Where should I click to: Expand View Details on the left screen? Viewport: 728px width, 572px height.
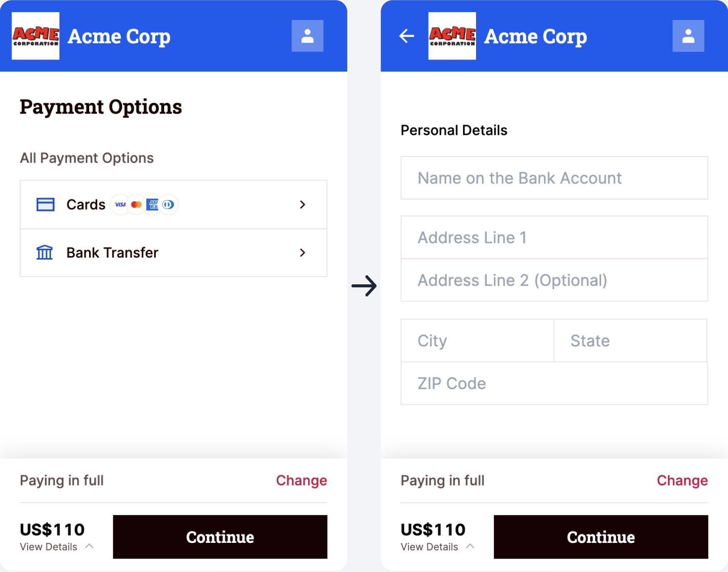click(x=57, y=547)
